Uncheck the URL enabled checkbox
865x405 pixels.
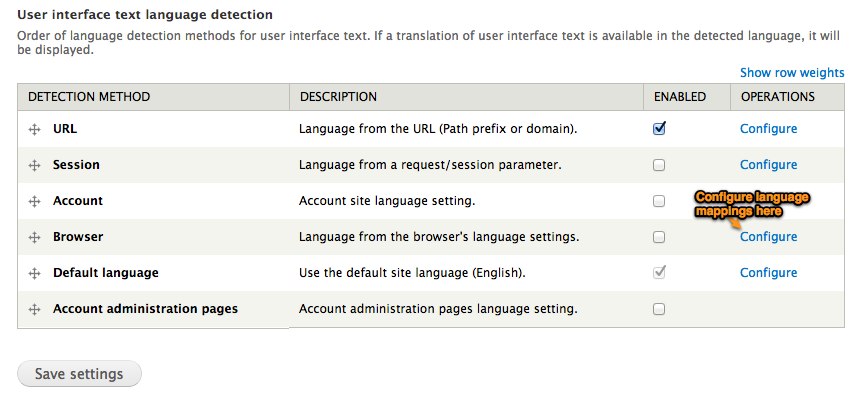pyautogui.click(x=659, y=129)
